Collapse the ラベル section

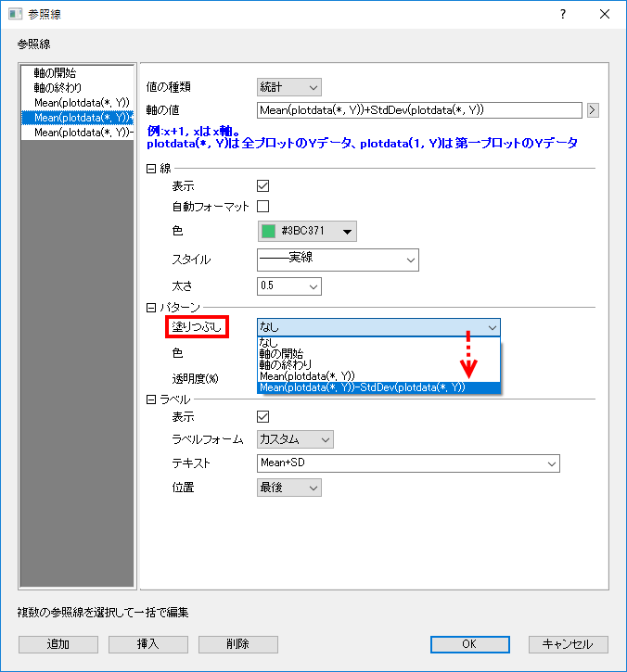151,399
